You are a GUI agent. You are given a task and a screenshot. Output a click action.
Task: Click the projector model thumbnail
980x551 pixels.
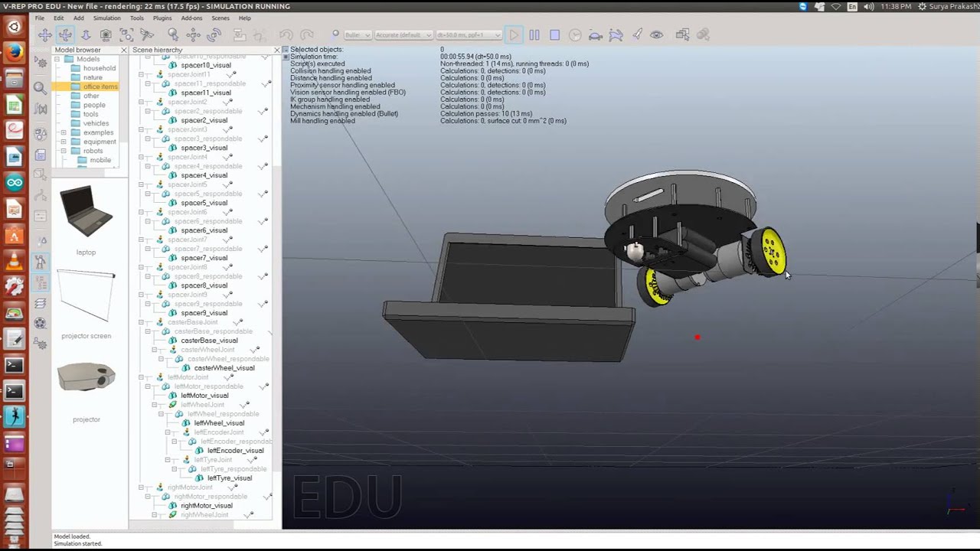pos(87,377)
